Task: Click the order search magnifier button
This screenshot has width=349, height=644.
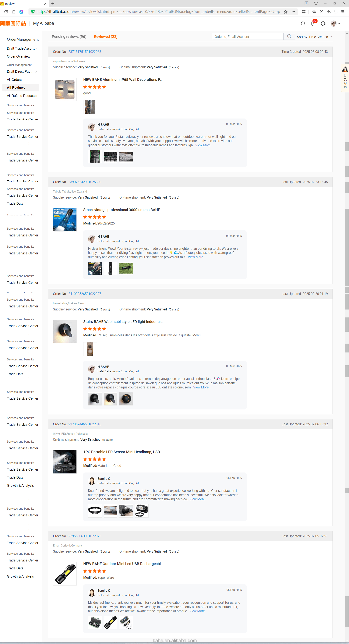Action: [x=289, y=37]
